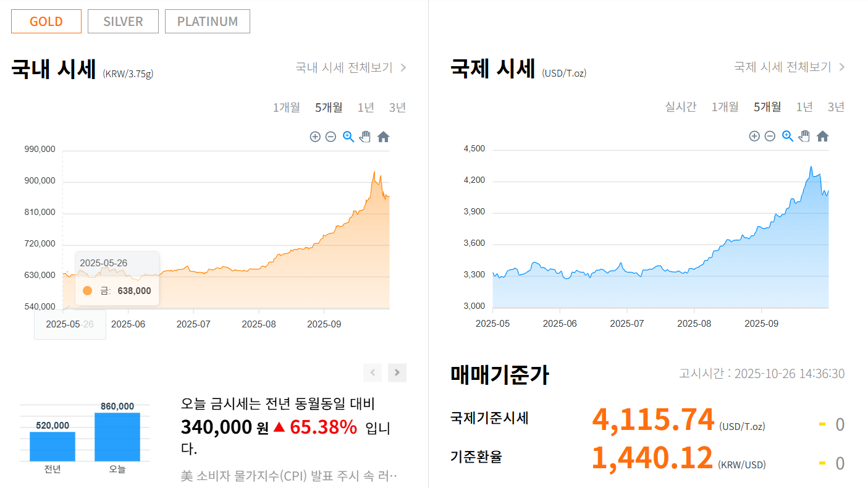Switch to the PLATINUM tab

click(x=207, y=21)
